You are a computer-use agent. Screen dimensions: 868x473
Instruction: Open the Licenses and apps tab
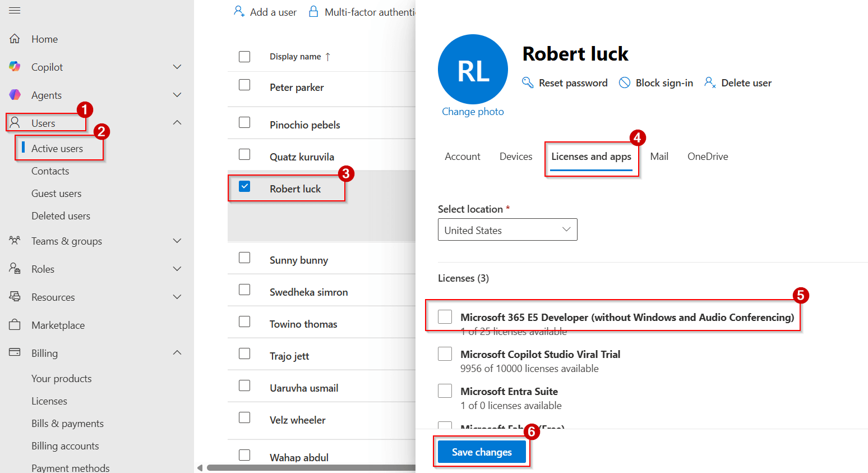pos(591,156)
